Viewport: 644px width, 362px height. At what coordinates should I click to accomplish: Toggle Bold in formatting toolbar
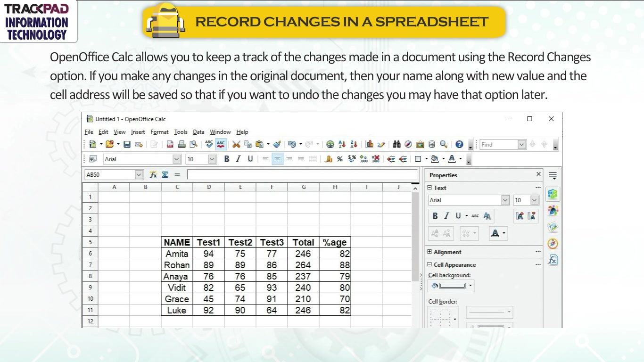click(x=226, y=159)
